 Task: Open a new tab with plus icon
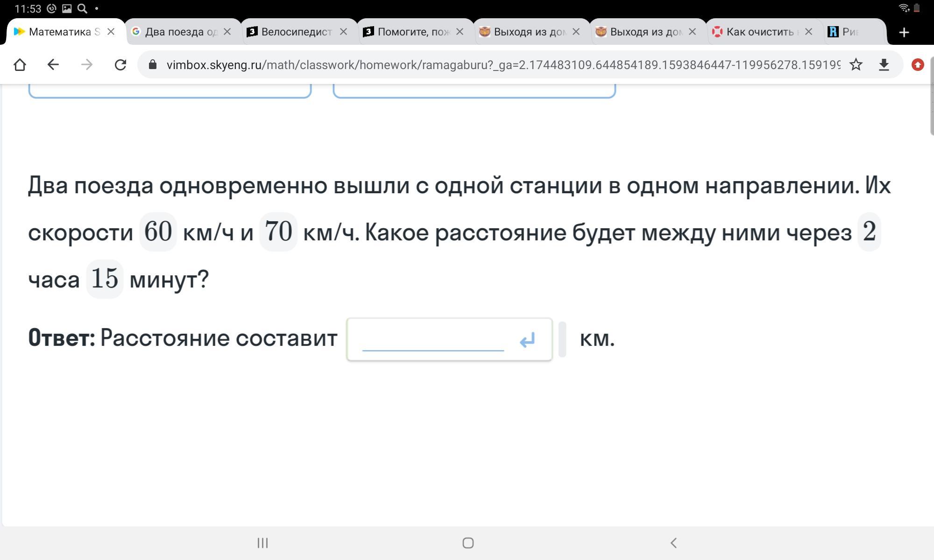tap(904, 32)
